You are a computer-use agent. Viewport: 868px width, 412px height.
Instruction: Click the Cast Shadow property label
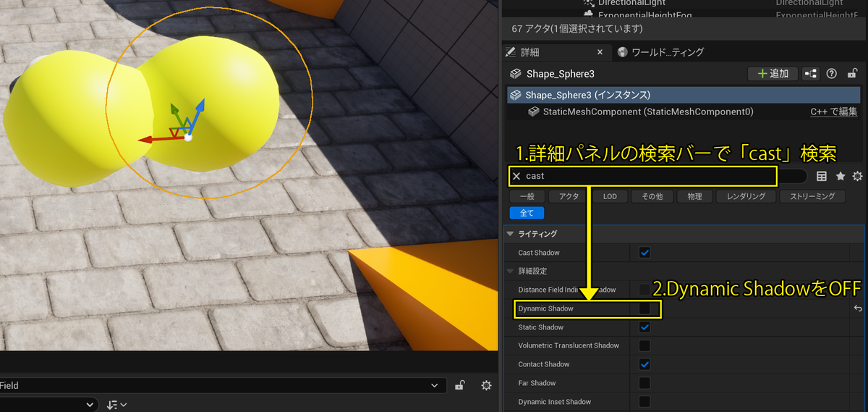click(x=539, y=253)
